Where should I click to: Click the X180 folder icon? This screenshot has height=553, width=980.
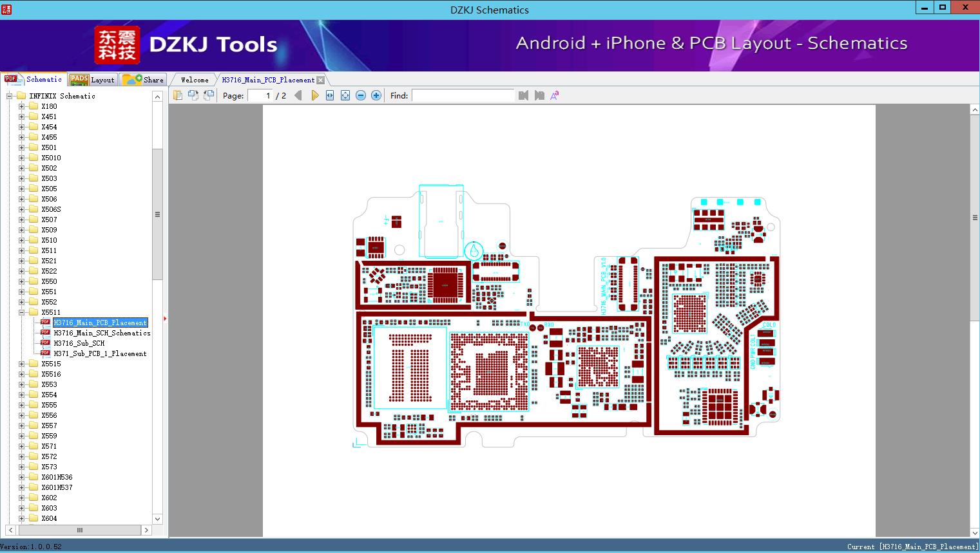(34, 106)
